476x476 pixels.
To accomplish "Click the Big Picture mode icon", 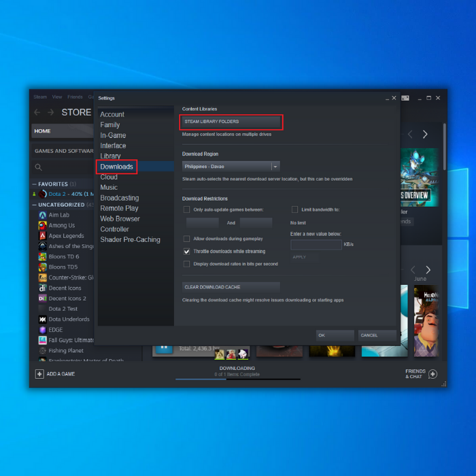I will [405, 98].
